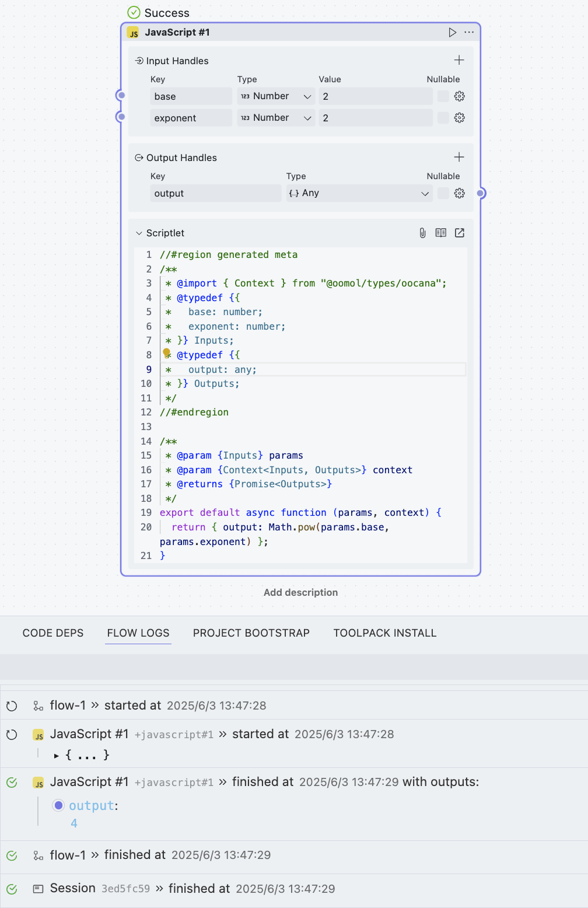Open settings gear for exponent input

460,118
